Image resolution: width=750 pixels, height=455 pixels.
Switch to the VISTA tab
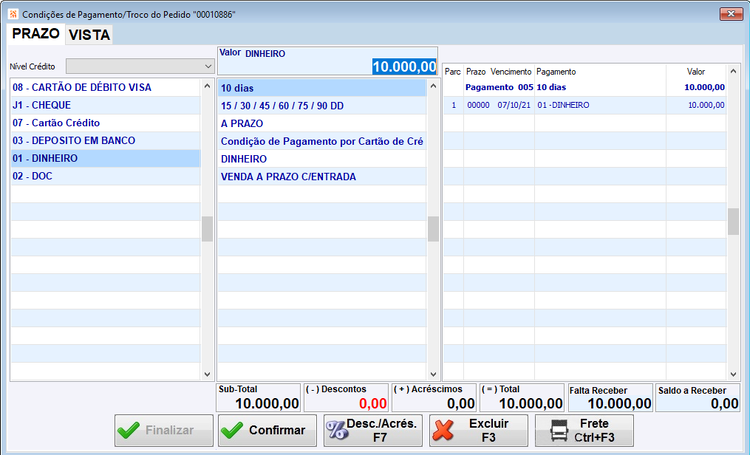coord(89,34)
